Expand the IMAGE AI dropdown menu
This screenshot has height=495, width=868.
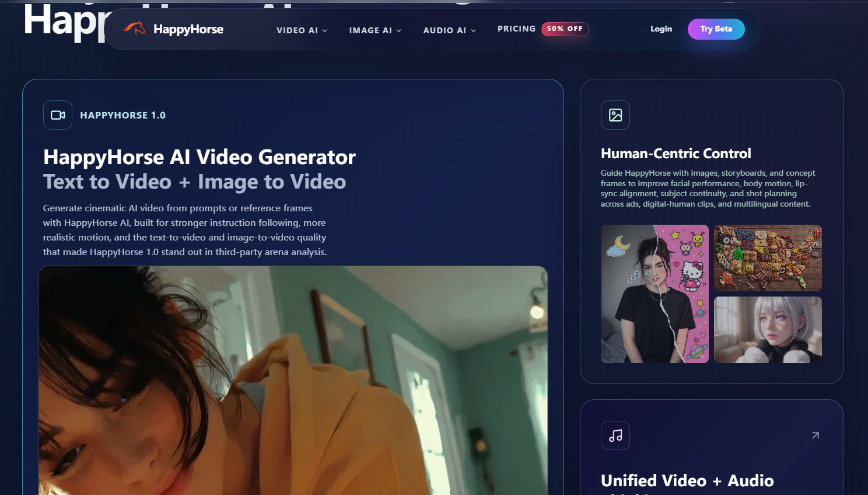[x=375, y=30]
